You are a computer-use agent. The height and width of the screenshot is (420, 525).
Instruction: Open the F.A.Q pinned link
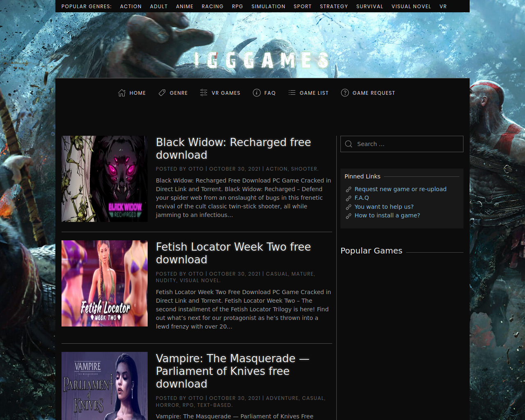click(x=362, y=198)
